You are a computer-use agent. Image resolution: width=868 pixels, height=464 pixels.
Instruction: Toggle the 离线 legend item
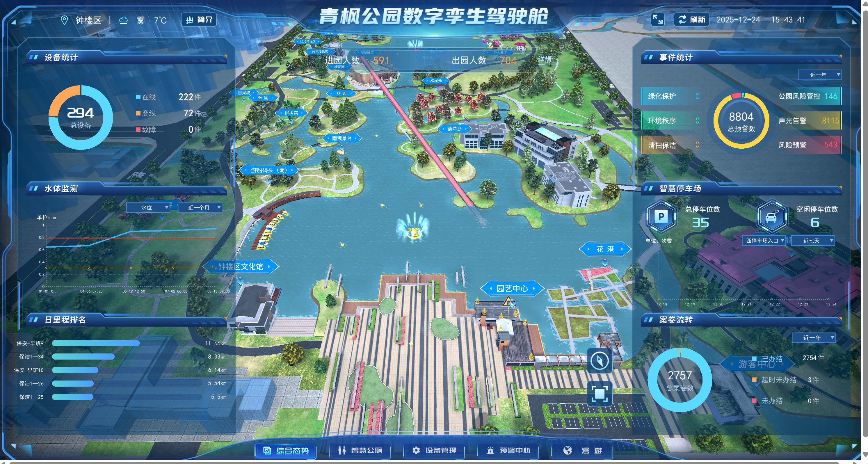[146, 113]
